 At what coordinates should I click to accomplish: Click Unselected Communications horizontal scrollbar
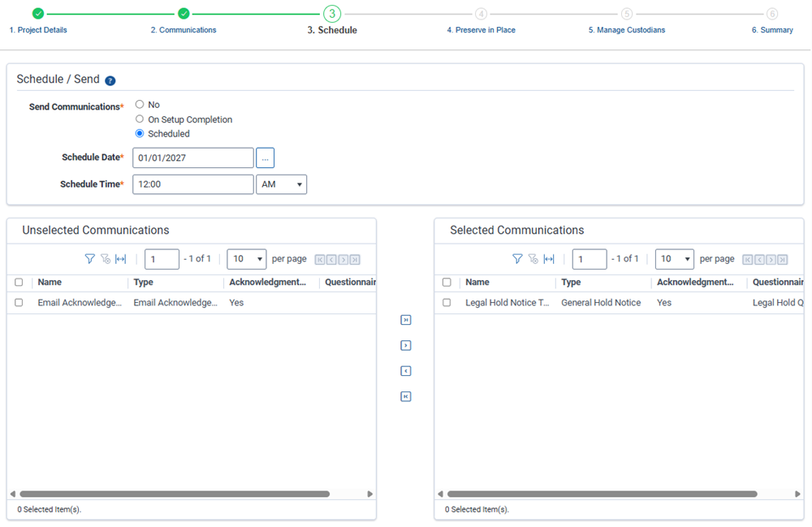tap(175, 494)
